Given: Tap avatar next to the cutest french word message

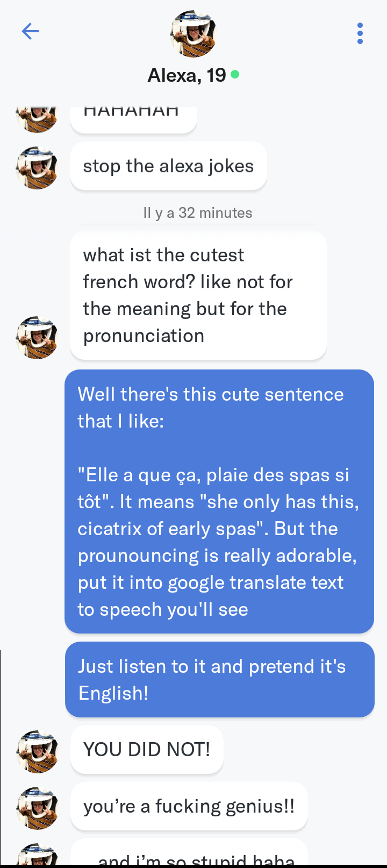Looking at the screenshot, I should tap(37, 337).
